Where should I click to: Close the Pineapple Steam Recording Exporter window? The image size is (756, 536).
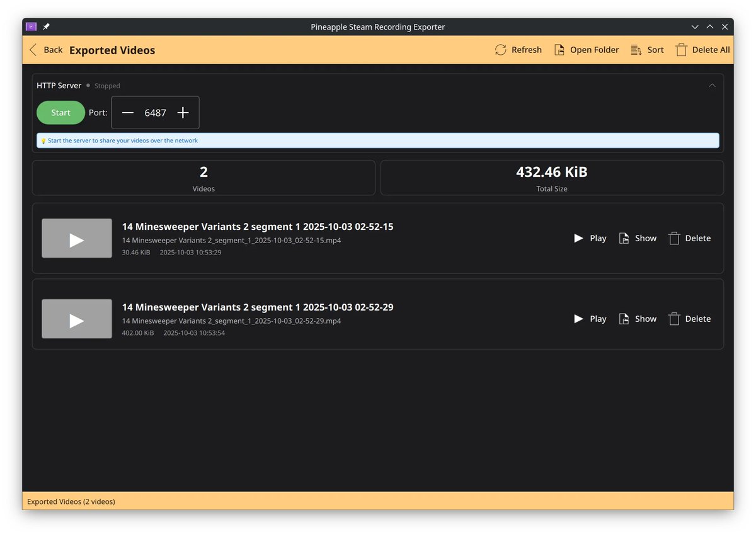(x=725, y=26)
